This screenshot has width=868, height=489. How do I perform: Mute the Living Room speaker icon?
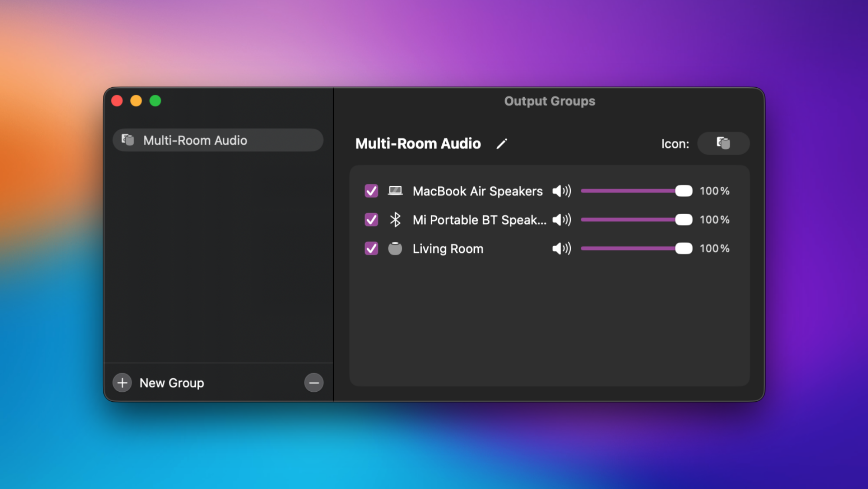pos(561,248)
